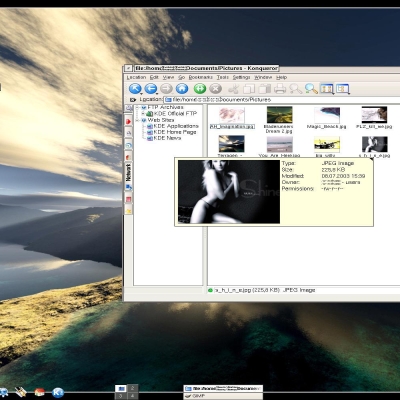
Task: Open the Bookmarks menu
Action: (201, 77)
